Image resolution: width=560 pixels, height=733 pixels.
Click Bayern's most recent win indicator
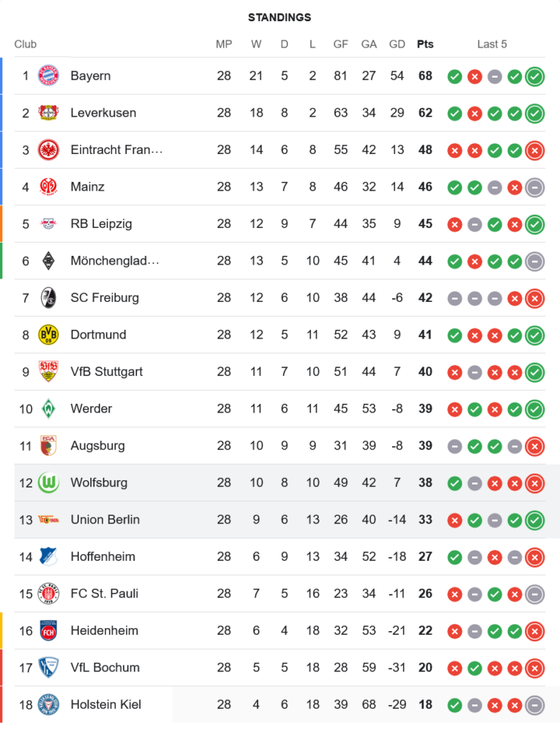click(x=535, y=75)
